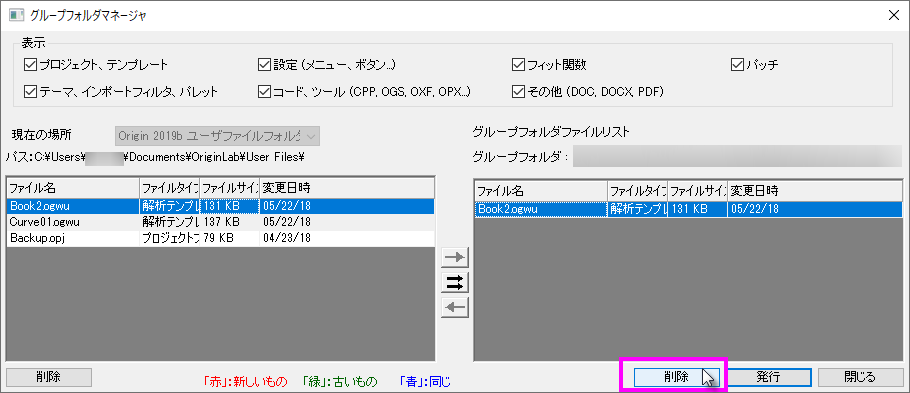Click the 閉じる button

click(861, 377)
